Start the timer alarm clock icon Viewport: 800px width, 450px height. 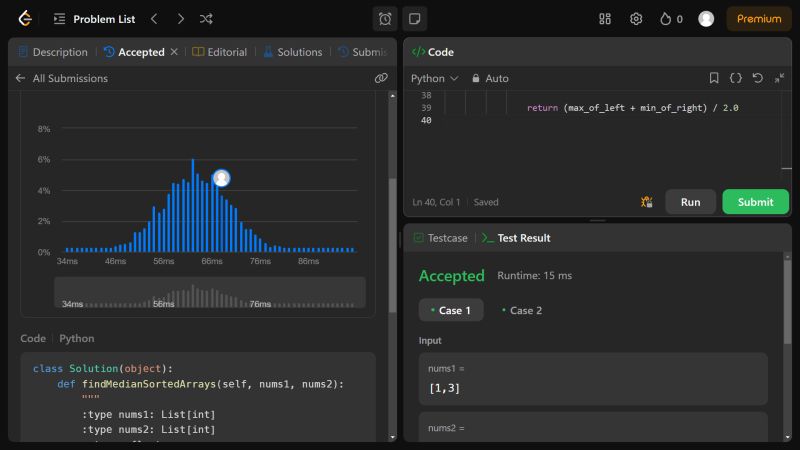[385, 19]
